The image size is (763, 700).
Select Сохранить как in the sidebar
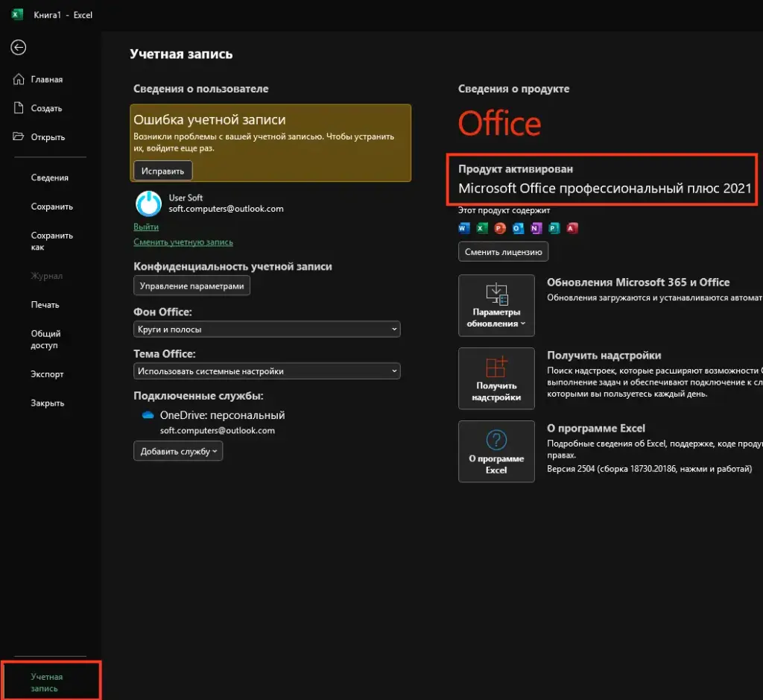pos(52,241)
